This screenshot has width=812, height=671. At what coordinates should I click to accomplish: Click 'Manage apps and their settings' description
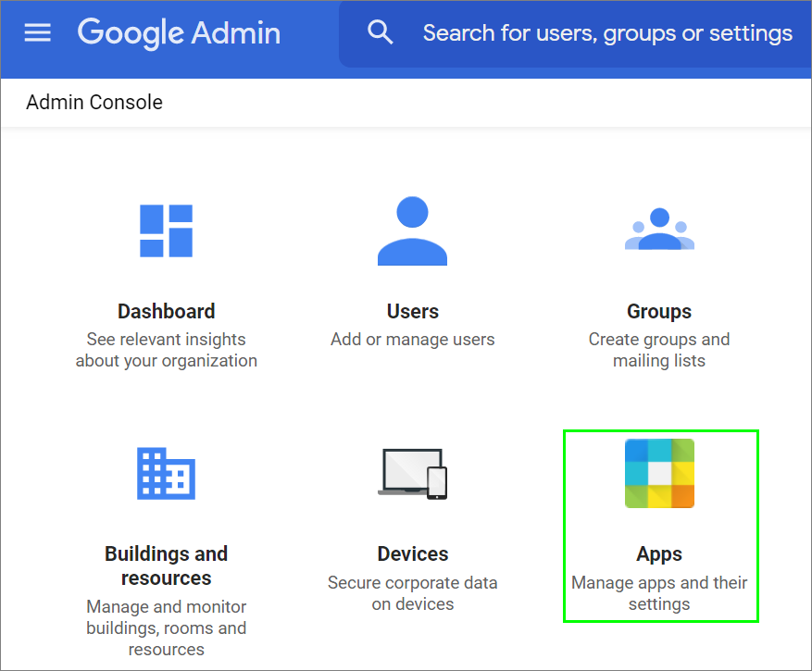coord(659,593)
